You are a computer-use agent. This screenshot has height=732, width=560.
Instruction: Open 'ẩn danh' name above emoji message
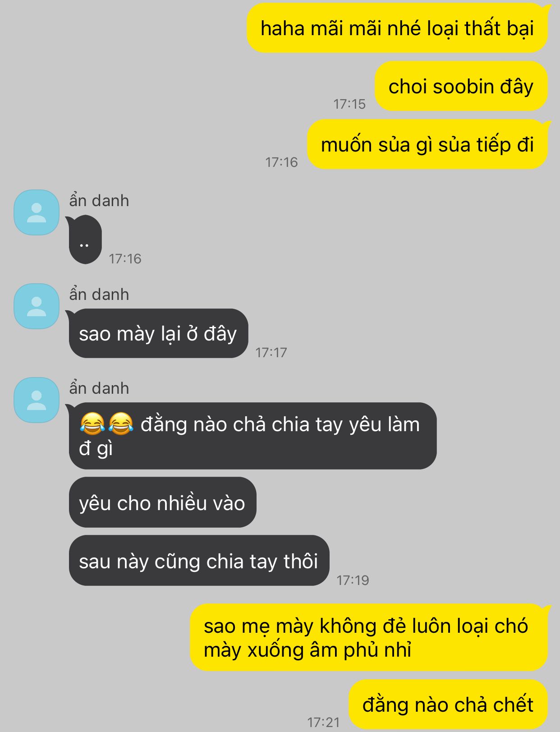pos(99,388)
